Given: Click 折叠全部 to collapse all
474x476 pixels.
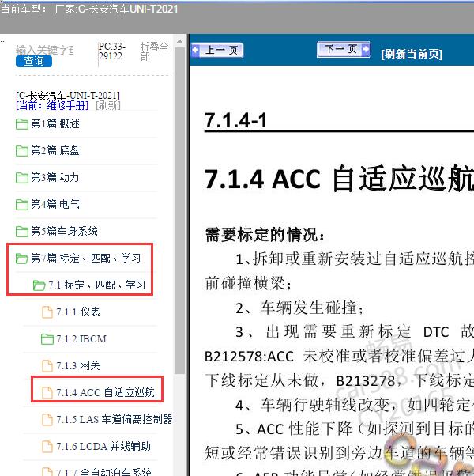Looking at the screenshot, I should [x=154, y=51].
